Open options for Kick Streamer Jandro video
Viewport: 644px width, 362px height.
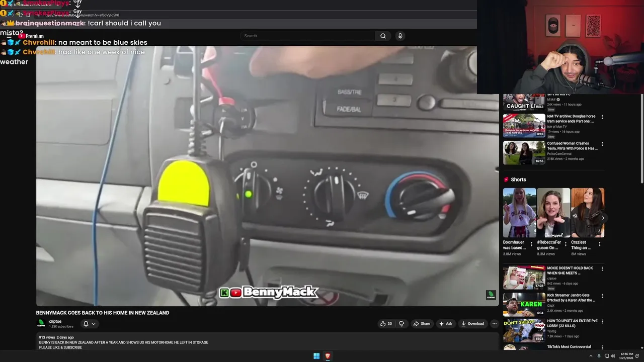point(602,296)
